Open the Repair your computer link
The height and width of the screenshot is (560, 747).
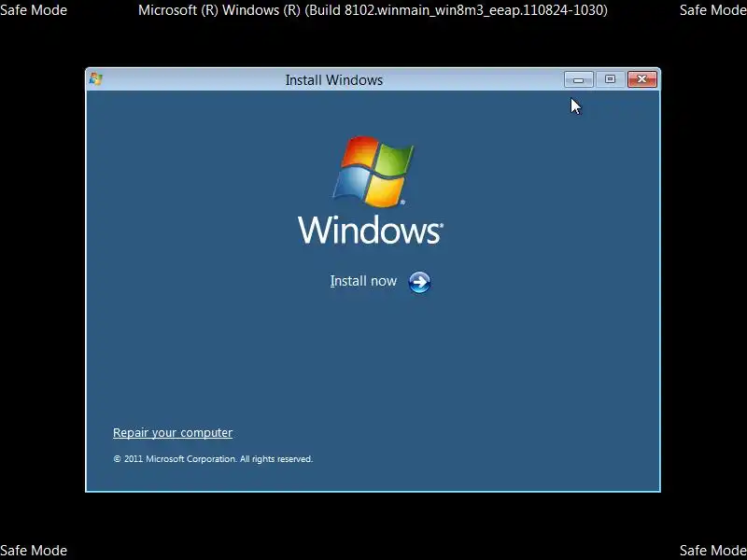173,432
